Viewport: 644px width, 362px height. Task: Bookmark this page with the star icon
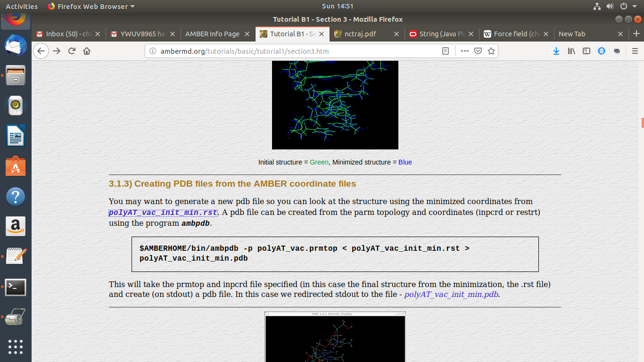point(491,51)
